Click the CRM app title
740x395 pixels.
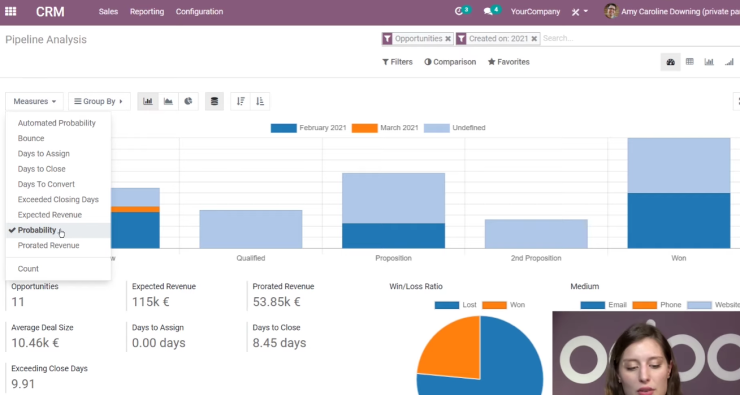pos(50,12)
